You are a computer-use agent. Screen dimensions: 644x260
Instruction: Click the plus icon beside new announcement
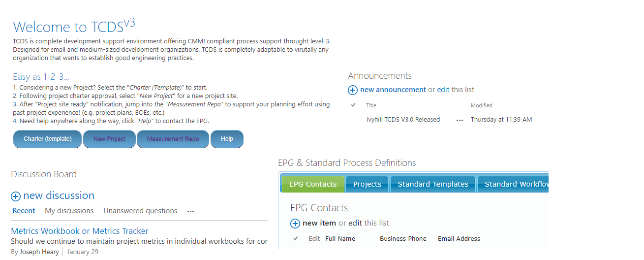(x=353, y=90)
